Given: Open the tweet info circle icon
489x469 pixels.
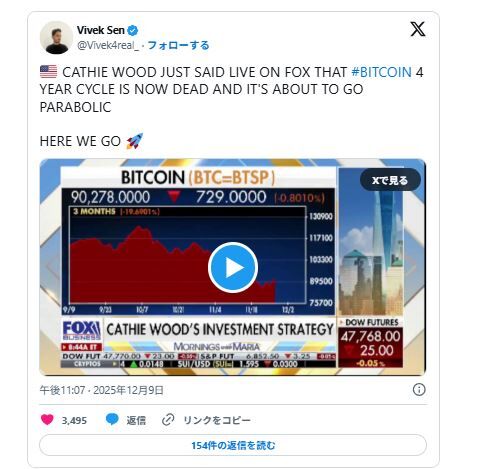Looking at the screenshot, I should tap(419, 389).
